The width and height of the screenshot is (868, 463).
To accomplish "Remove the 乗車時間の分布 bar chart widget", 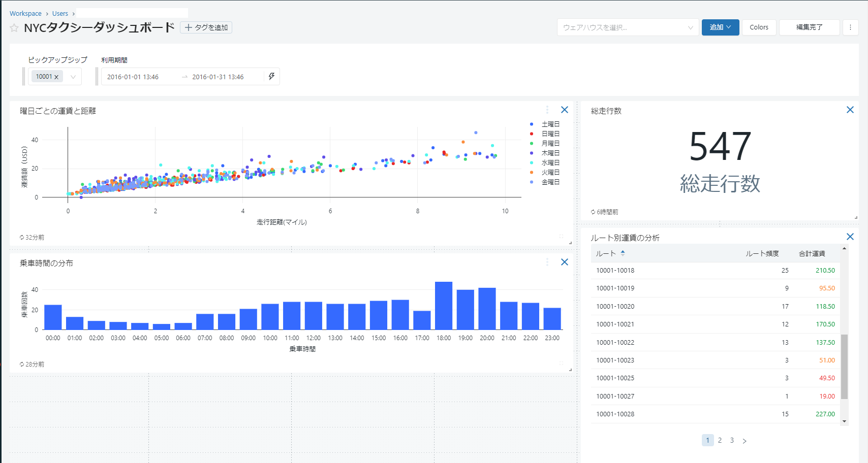I will click(564, 262).
